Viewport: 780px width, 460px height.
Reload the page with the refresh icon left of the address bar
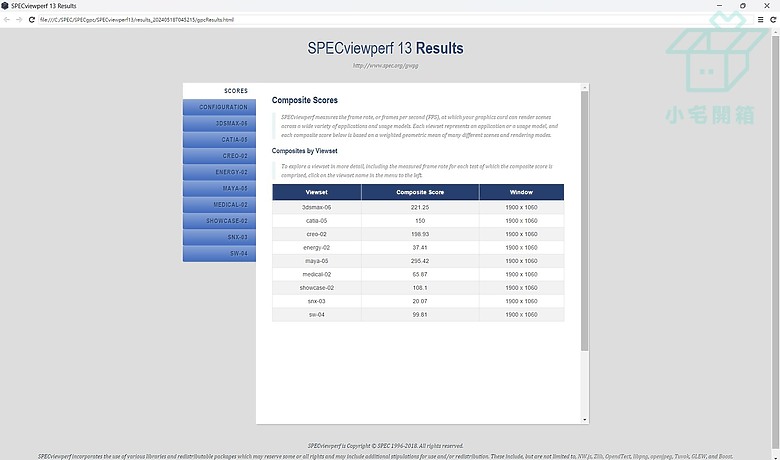click(x=31, y=19)
